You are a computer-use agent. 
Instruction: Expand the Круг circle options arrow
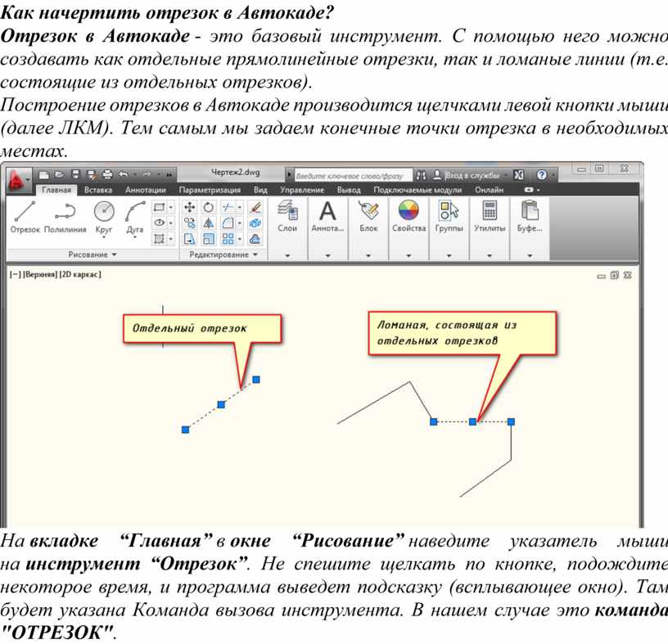(104, 236)
